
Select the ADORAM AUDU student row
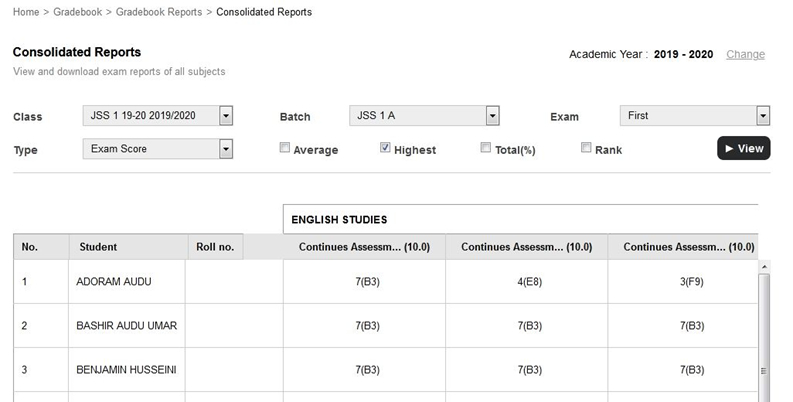385,282
